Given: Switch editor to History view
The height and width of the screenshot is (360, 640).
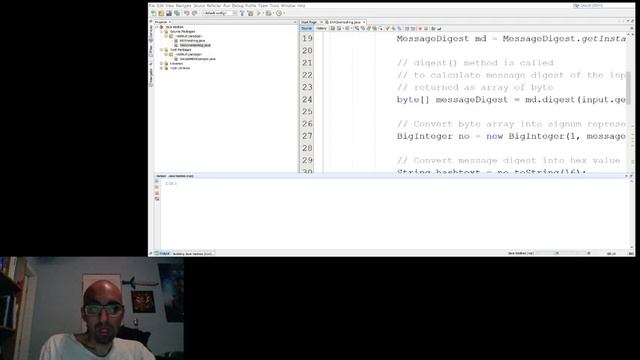Looking at the screenshot, I should tap(321, 28).
